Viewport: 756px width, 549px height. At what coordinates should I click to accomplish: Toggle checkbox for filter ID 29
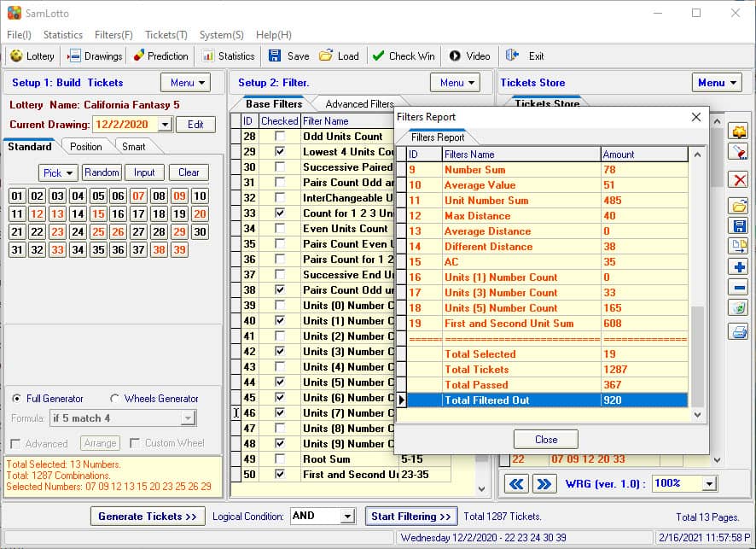pos(279,152)
